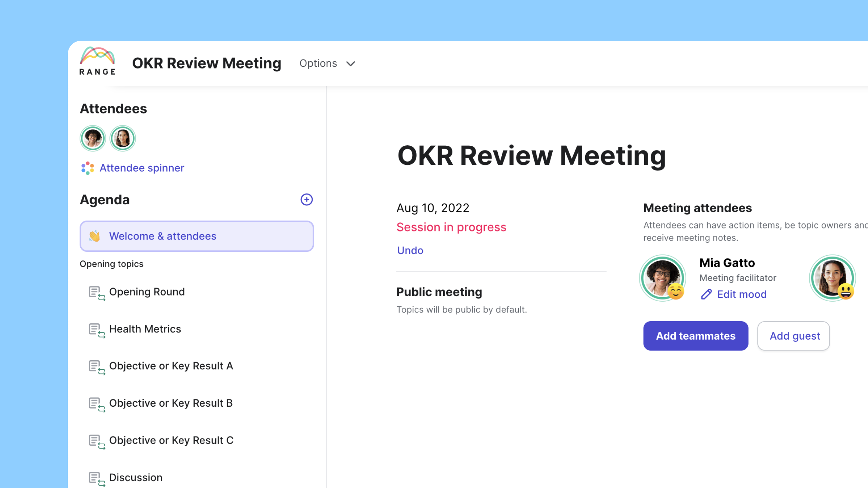Click the waving hand emoji icon
868x488 pixels.
click(x=94, y=236)
